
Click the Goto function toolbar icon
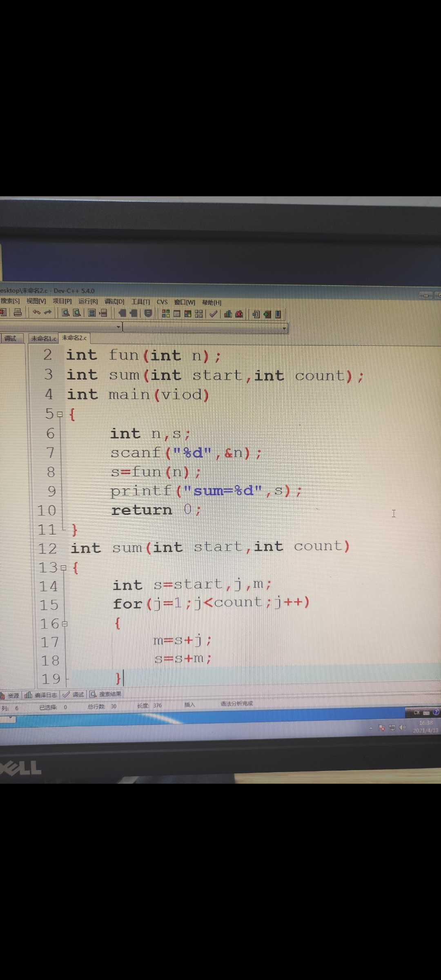[92, 313]
